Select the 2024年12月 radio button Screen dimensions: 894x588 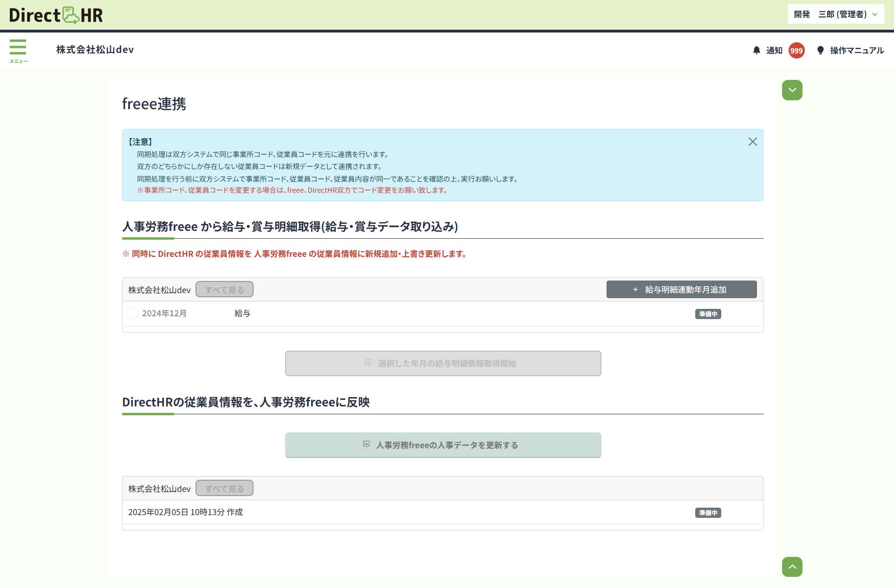coord(132,314)
